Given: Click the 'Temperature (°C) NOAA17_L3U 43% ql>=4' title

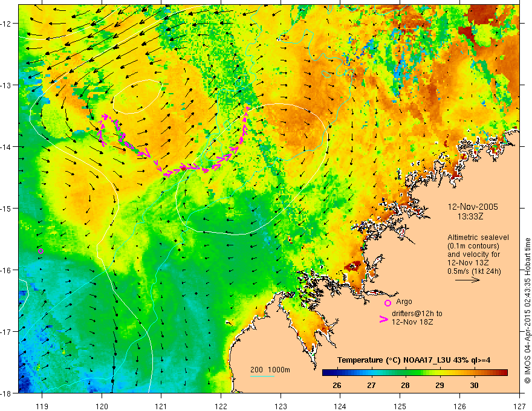Looking at the screenshot, I should pyautogui.click(x=414, y=360).
